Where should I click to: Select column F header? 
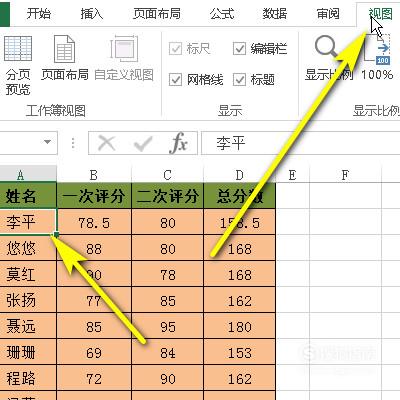[345, 174]
